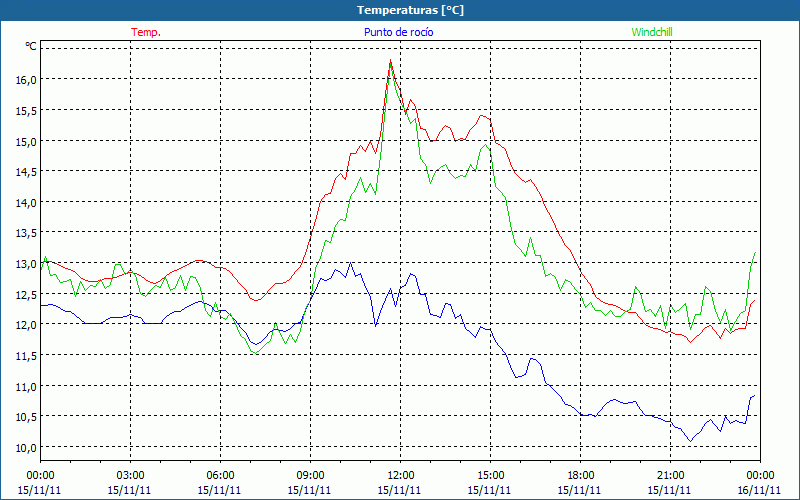
Task: Click the 09:00 time label on the x-axis
Action: pyautogui.click(x=310, y=476)
